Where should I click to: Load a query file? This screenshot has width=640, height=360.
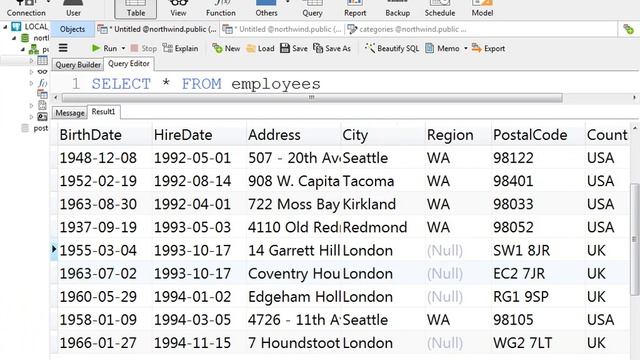coord(260,48)
